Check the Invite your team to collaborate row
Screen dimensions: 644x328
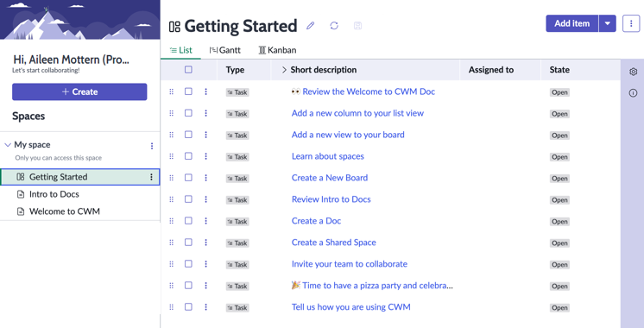[188, 263]
